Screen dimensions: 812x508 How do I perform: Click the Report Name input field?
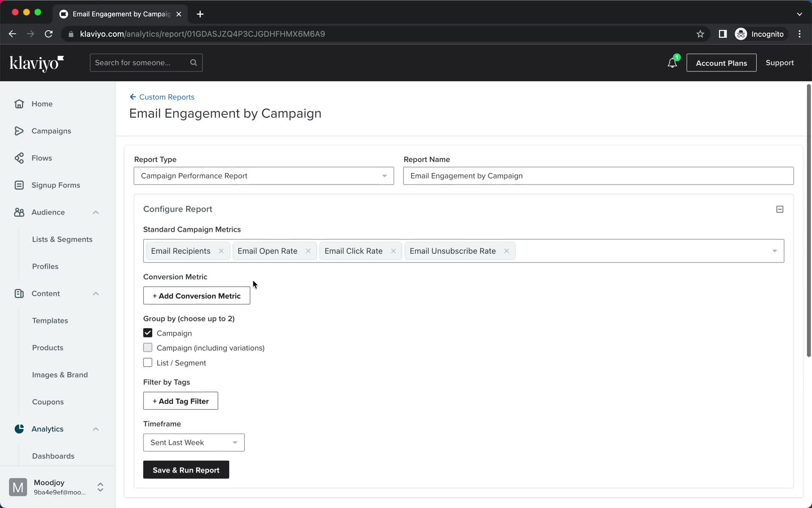(x=598, y=176)
